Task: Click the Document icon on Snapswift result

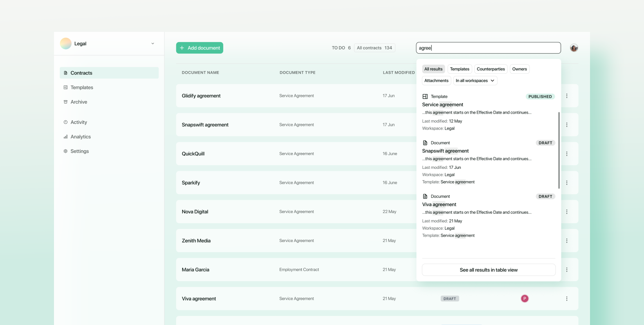Action: (x=425, y=143)
